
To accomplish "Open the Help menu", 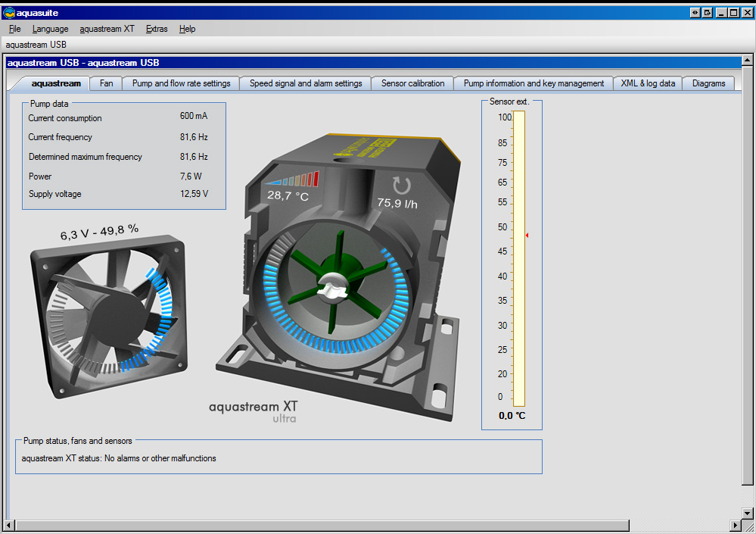I will pos(187,29).
